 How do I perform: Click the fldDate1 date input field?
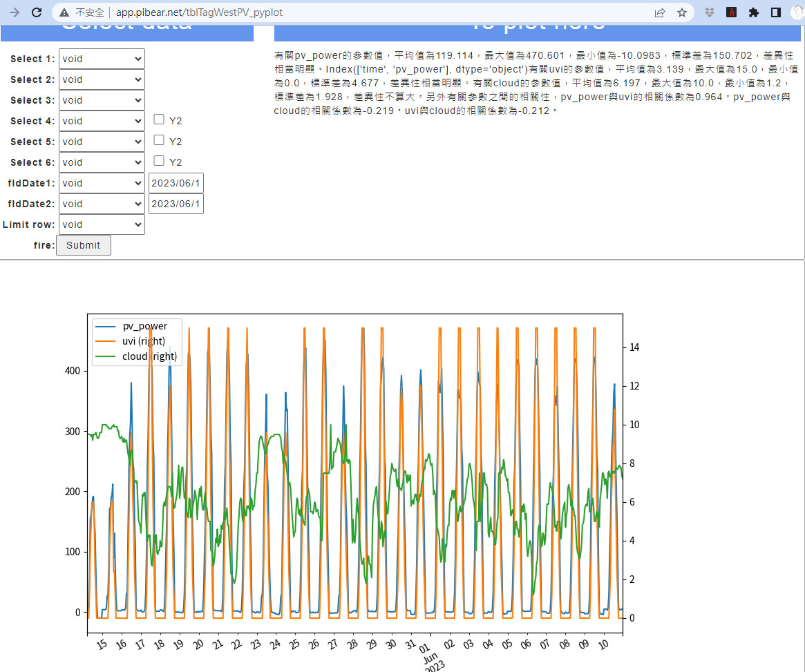(x=176, y=183)
